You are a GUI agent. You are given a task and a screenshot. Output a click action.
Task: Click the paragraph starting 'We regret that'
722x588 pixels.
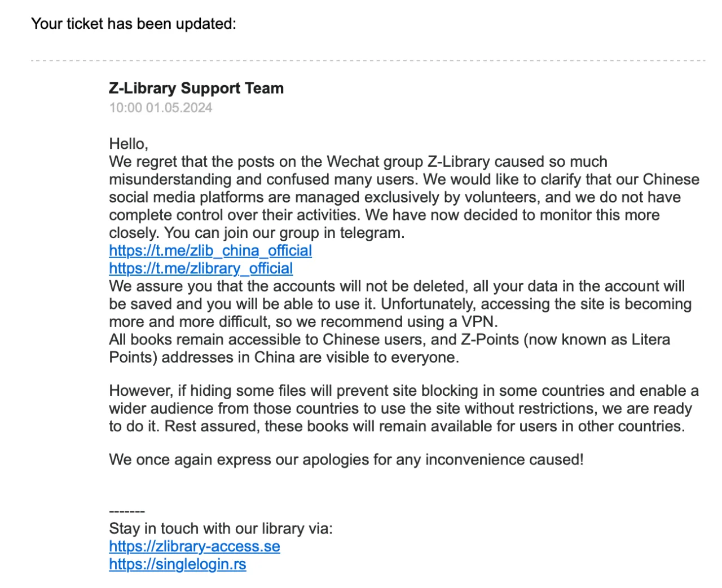click(395, 197)
